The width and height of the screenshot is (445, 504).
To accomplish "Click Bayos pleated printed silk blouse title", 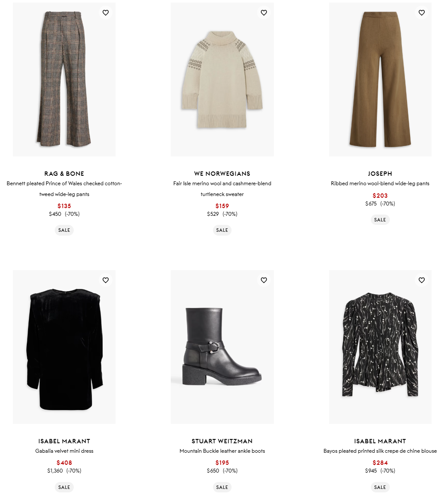I will (380, 451).
